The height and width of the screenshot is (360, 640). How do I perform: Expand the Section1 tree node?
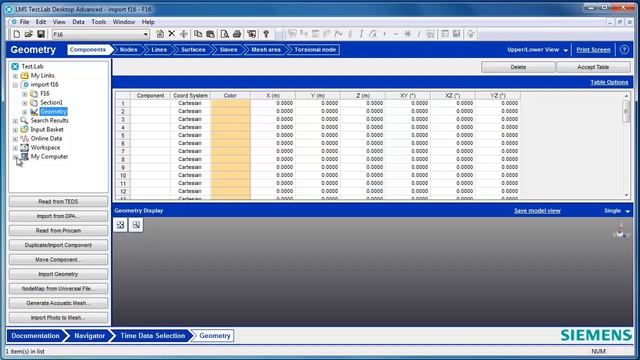click(x=24, y=103)
